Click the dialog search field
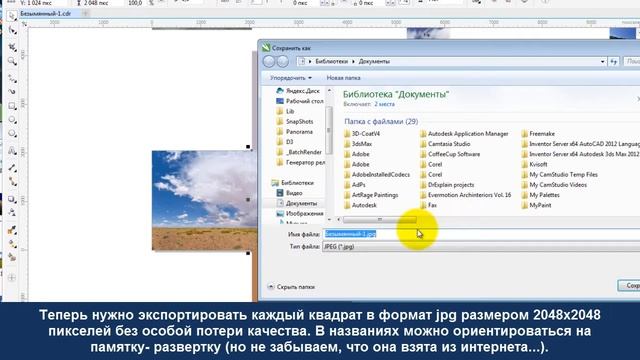Image resolution: width=640 pixels, height=360 pixels. [x=632, y=62]
